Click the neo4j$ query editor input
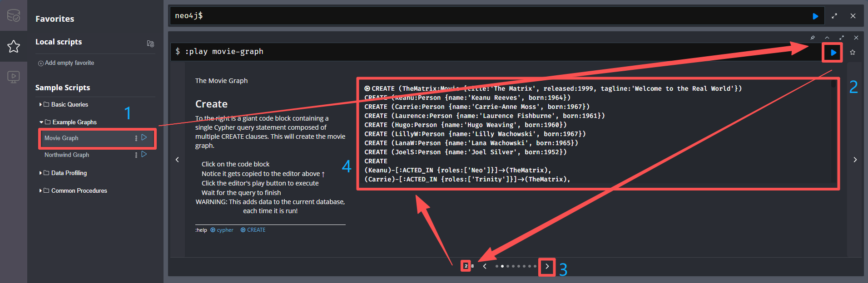This screenshot has width=868, height=283. pos(491,16)
